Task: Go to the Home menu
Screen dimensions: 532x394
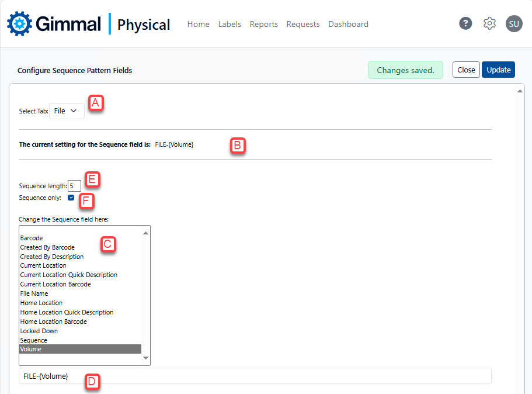Action: (198, 24)
